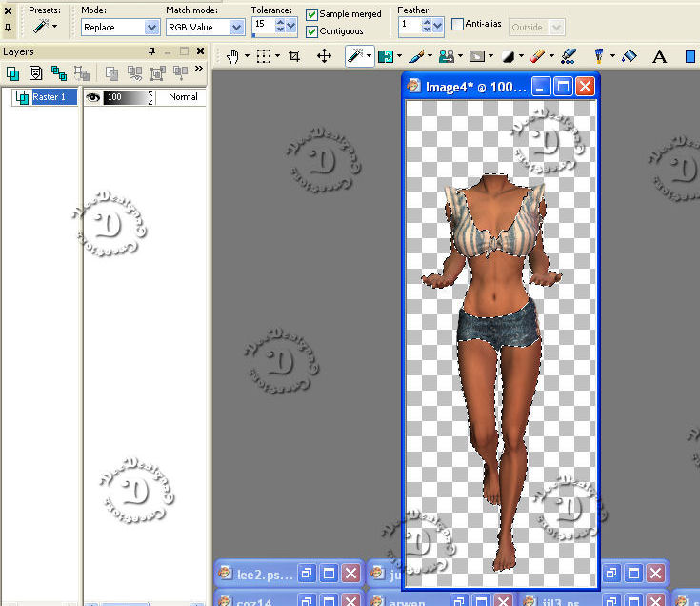Uncheck the Contiguous checkbox
Image resolution: width=700 pixels, height=606 pixels.
[x=312, y=31]
